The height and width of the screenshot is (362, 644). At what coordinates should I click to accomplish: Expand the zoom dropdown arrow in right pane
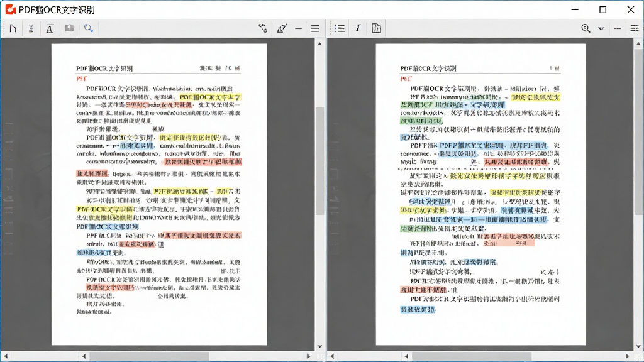click(x=601, y=28)
